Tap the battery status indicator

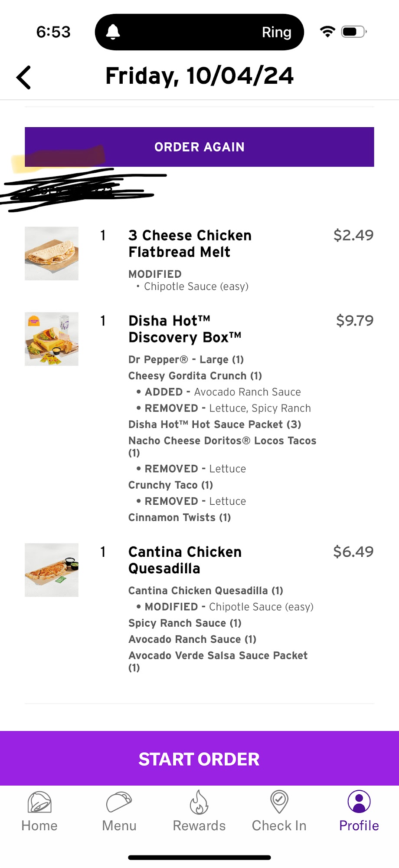pos(353,32)
